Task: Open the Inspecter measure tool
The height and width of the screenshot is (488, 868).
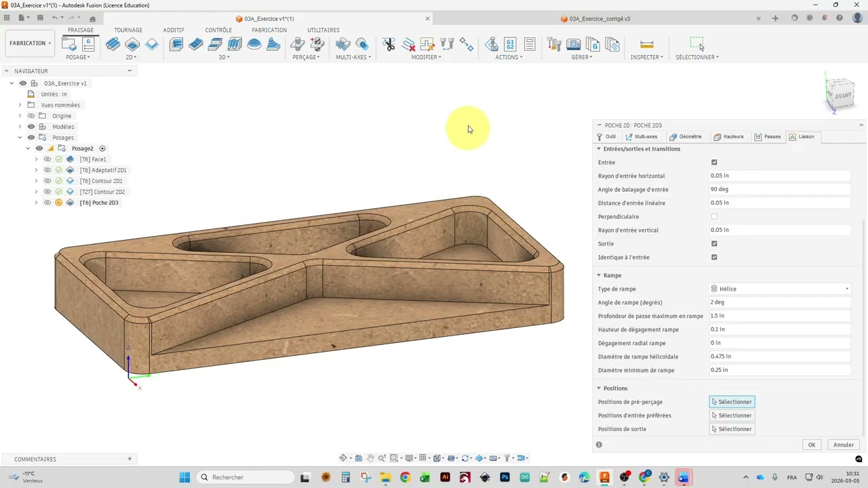Action: coord(647,45)
